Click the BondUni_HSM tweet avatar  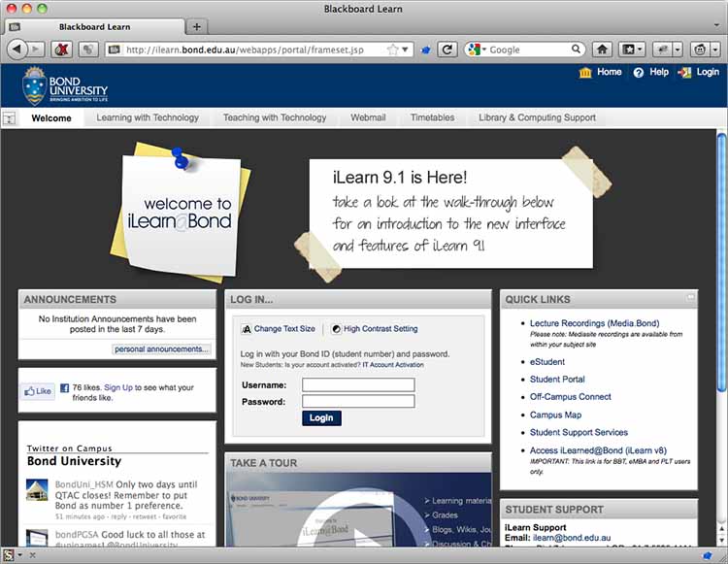(37, 490)
